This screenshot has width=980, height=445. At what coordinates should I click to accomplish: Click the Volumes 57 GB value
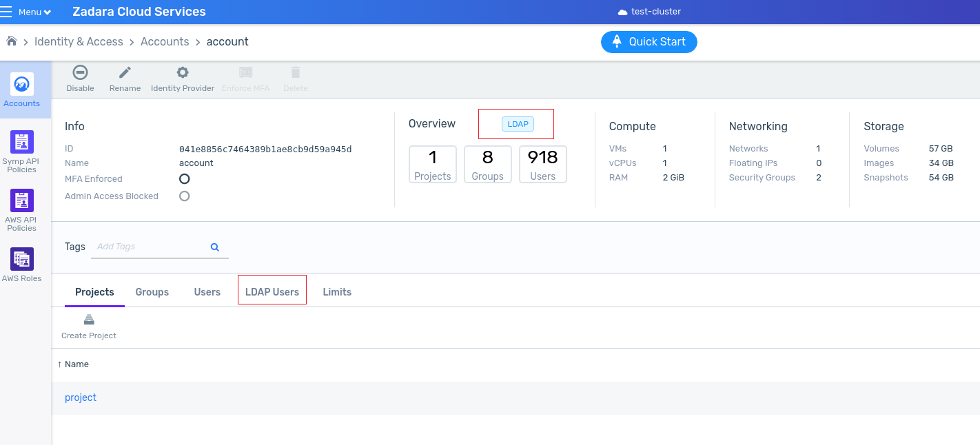[941, 149]
